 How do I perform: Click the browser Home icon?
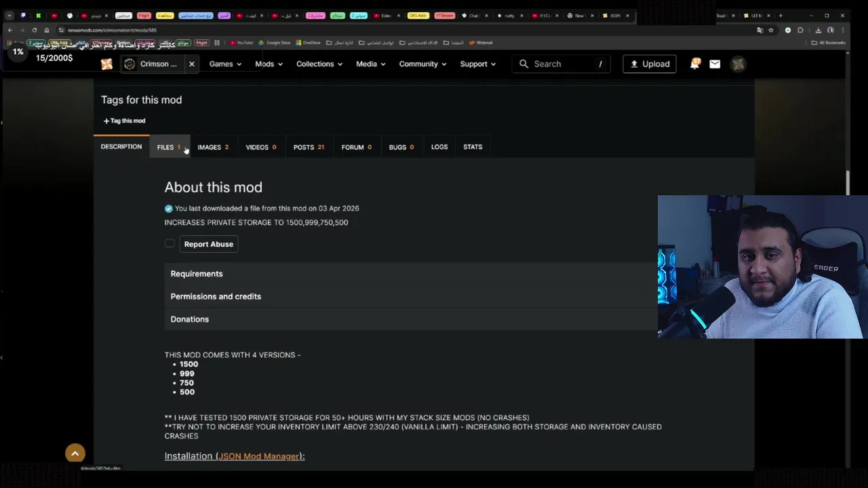click(46, 30)
